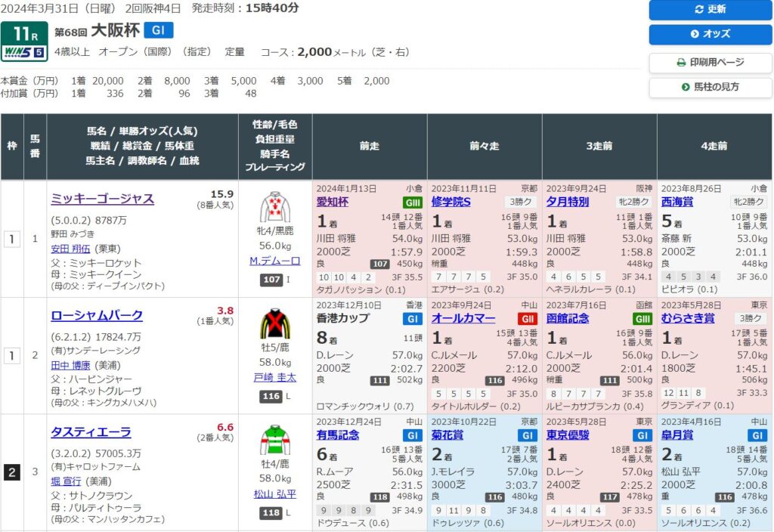The height and width of the screenshot is (532, 774).
Task: Click ミッキーゴージャス jockey silk icon
Action: click(x=275, y=206)
